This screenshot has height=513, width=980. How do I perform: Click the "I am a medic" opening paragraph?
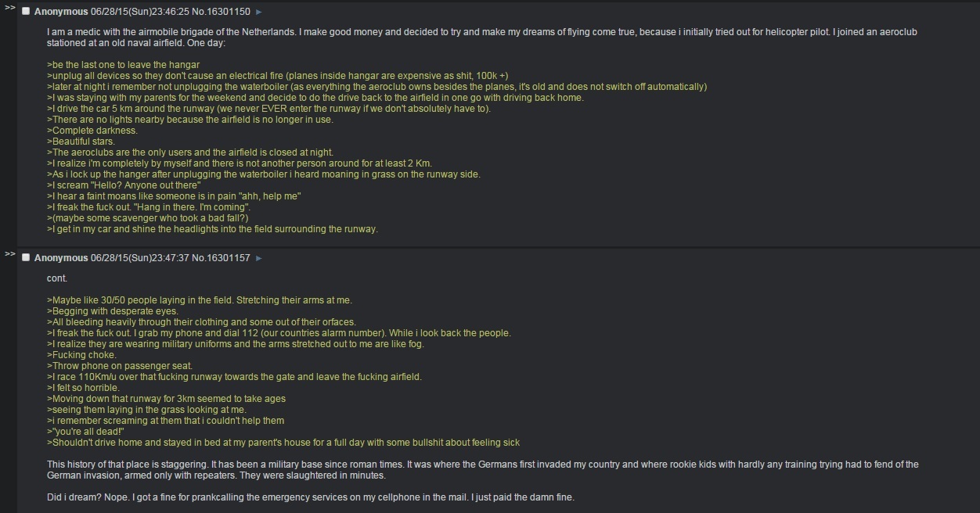[x=482, y=38]
